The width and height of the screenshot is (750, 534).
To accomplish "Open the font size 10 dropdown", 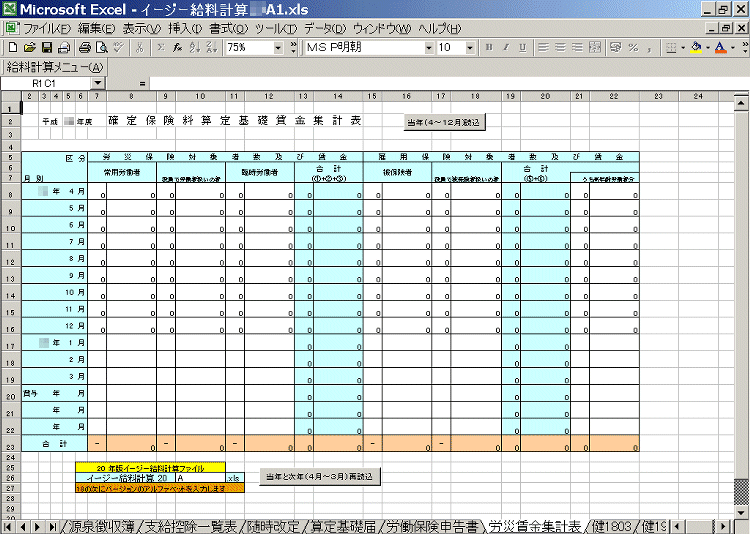I will tap(471, 47).
